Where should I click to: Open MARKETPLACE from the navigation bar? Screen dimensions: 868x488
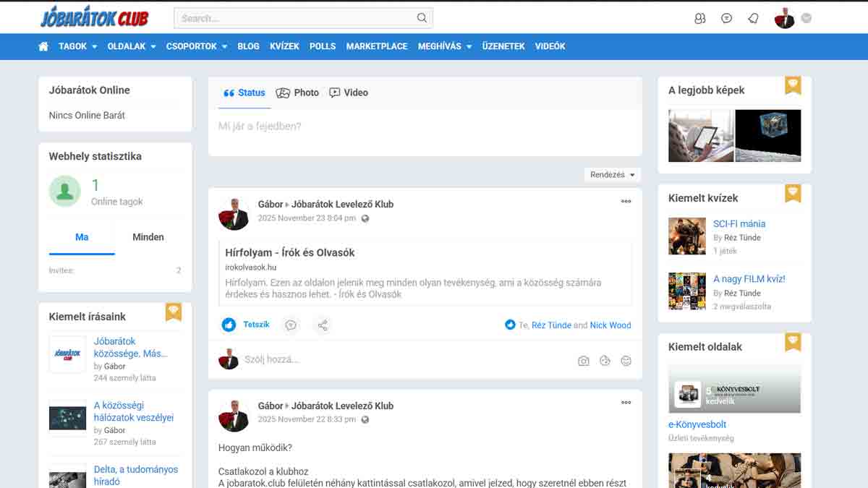[x=376, y=46]
